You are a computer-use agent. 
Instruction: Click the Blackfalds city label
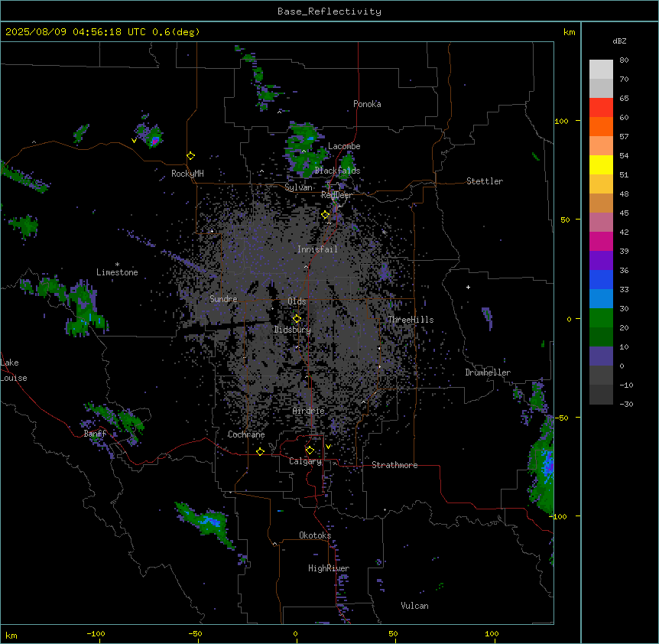tap(337, 171)
